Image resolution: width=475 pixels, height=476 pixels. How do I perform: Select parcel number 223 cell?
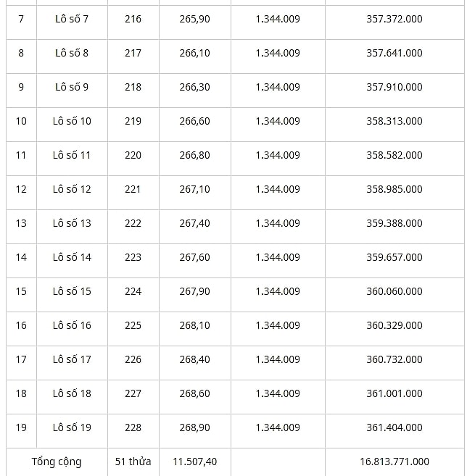click(x=133, y=257)
